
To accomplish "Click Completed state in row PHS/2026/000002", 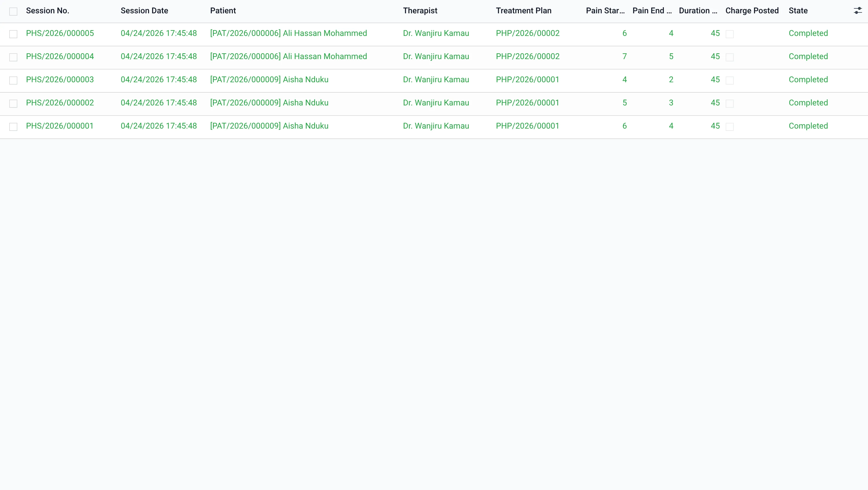I will [808, 103].
